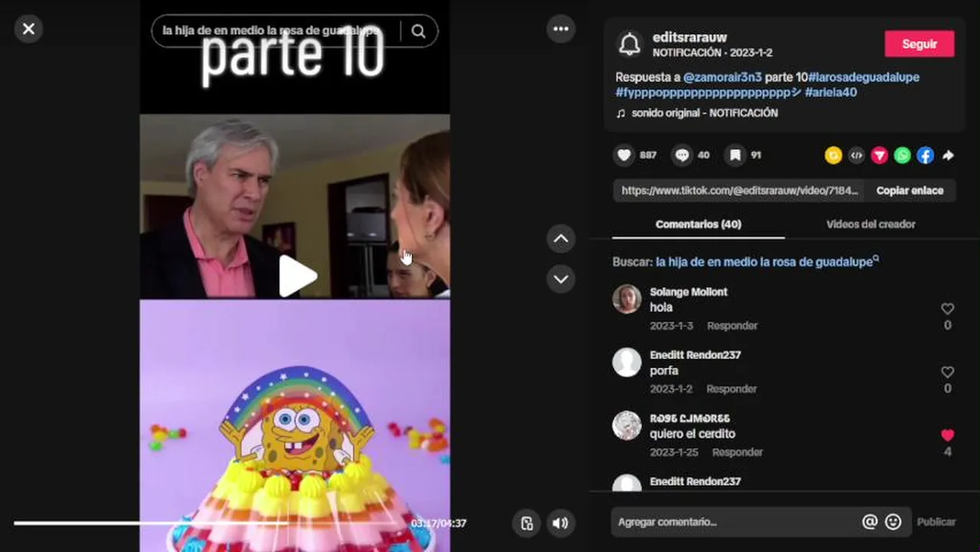Reply to the porfa comment
The image size is (980, 552).
coord(732,389)
